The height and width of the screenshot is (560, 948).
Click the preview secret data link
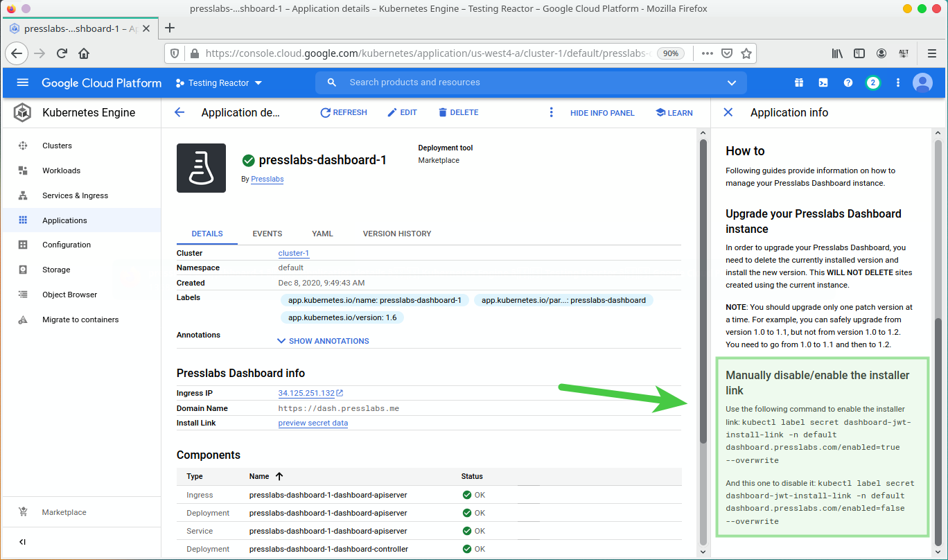tap(313, 423)
